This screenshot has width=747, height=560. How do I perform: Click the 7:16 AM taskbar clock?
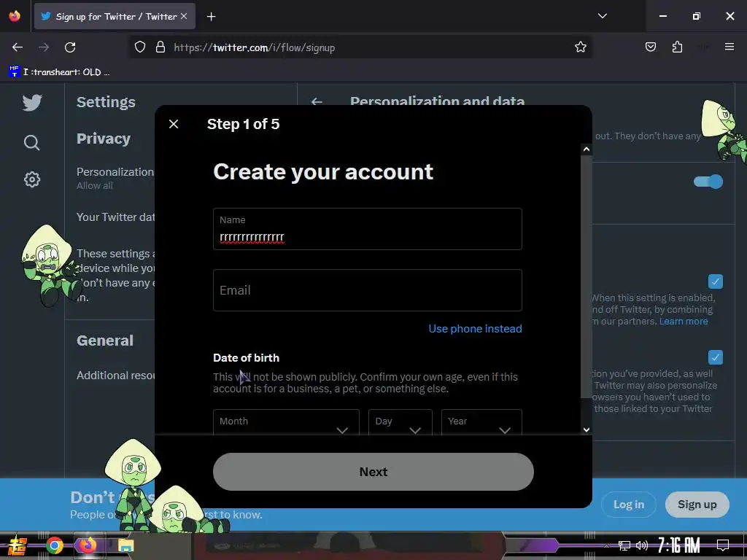(678, 545)
